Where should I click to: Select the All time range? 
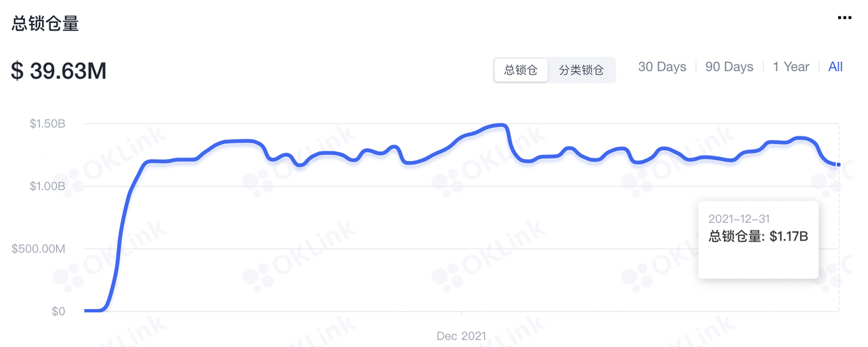click(835, 67)
